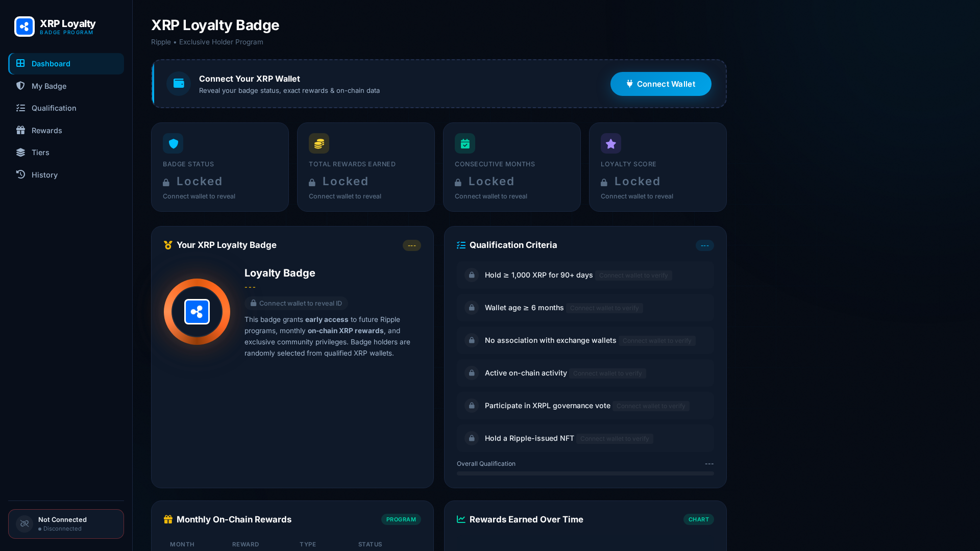Viewport: 980px width, 551px height.
Task: Click the dashes tag on Qualification Criteria card
Action: [x=705, y=245]
